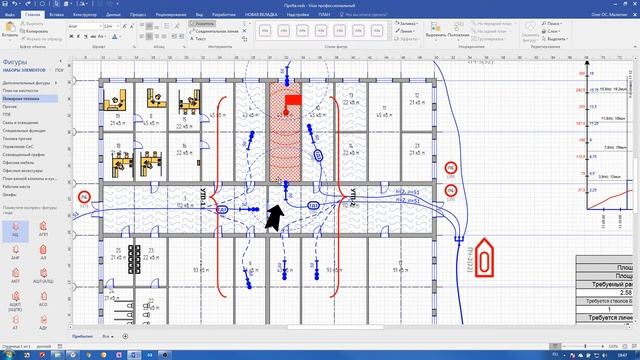Click the Save icon in quick access toolbar
This screenshot has height=360, width=640.
5,4
